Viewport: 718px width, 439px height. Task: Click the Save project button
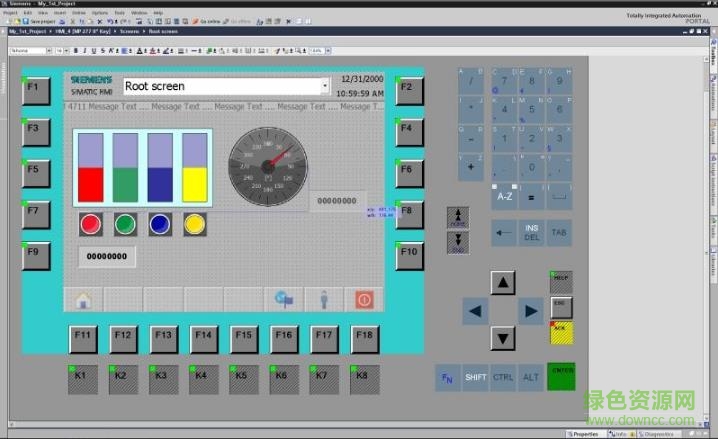click(41, 21)
